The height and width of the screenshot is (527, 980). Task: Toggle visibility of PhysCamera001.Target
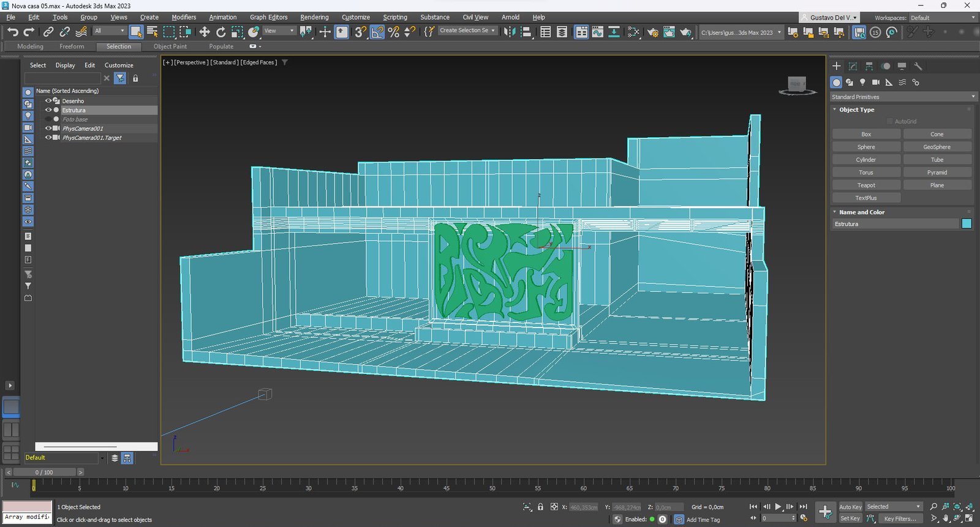[x=48, y=138]
